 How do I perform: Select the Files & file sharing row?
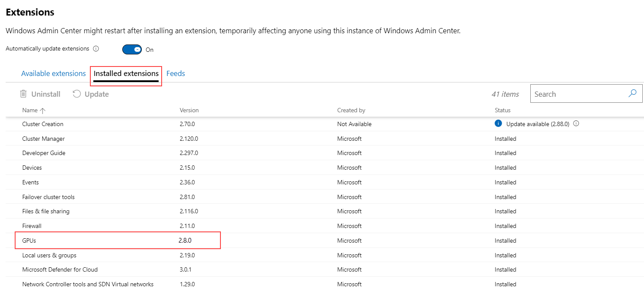[x=325, y=211]
